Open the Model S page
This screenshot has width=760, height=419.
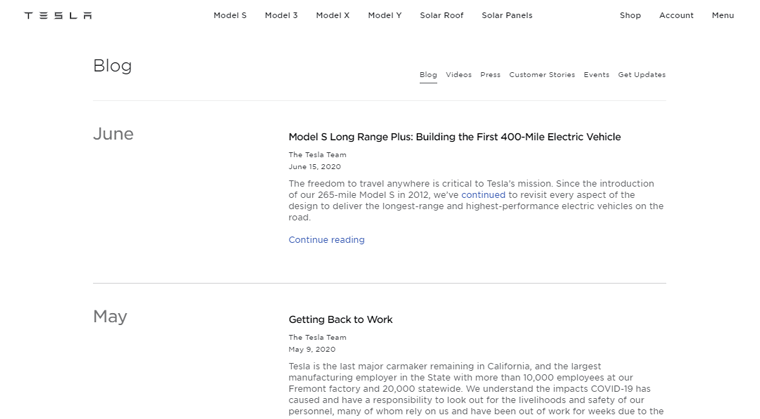click(x=230, y=16)
